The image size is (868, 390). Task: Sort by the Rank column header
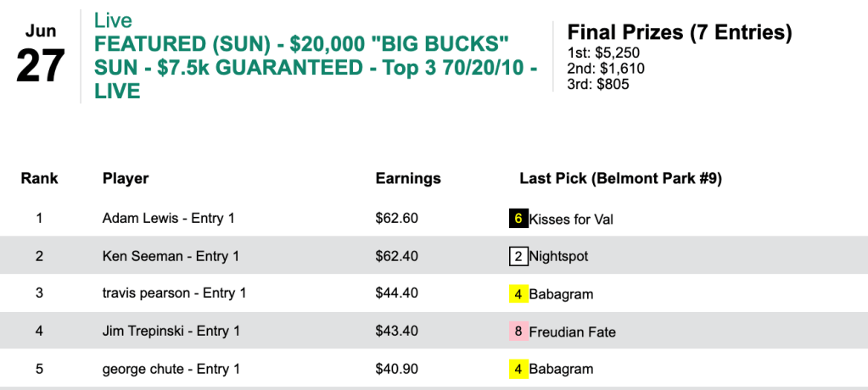(x=39, y=178)
